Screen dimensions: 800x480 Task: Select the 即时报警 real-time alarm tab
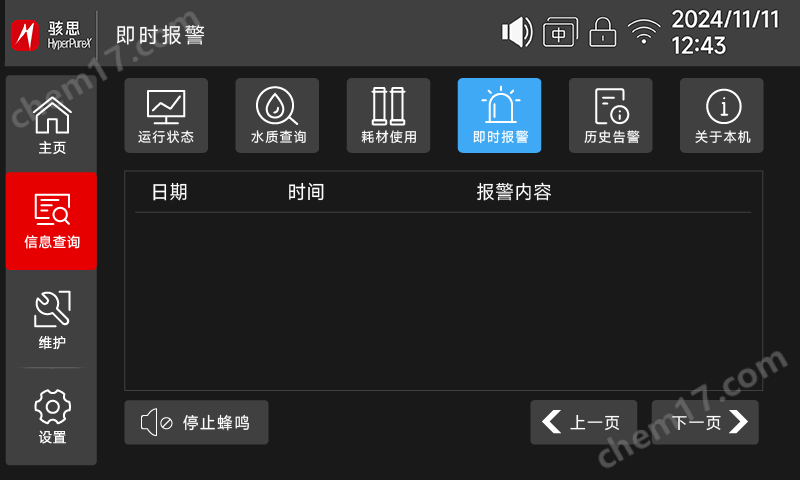pos(499,115)
